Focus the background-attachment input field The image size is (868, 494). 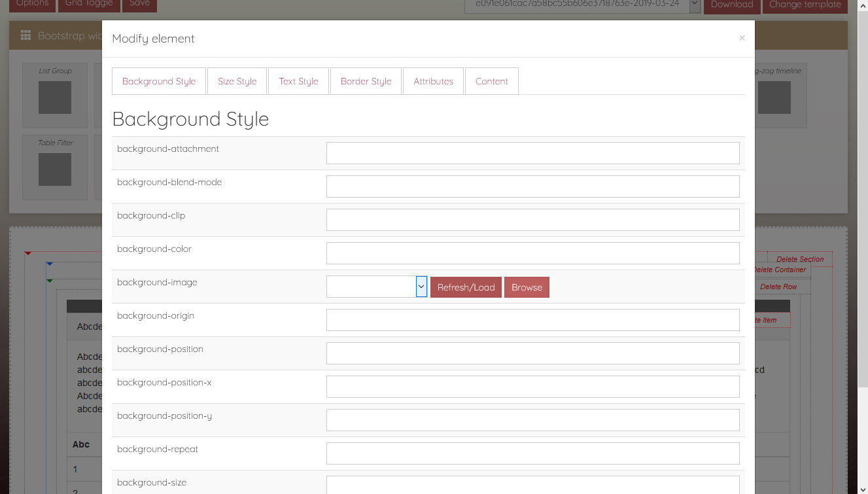(532, 153)
